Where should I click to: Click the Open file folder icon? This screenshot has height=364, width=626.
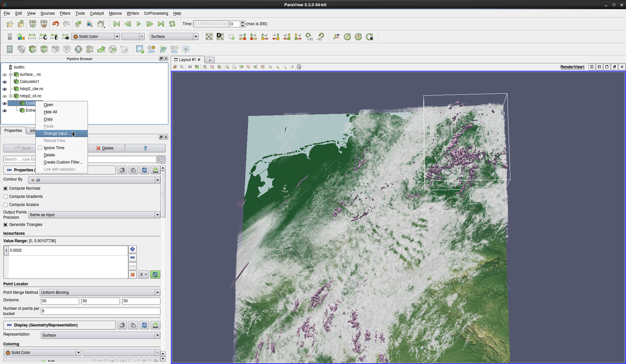[10, 24]
